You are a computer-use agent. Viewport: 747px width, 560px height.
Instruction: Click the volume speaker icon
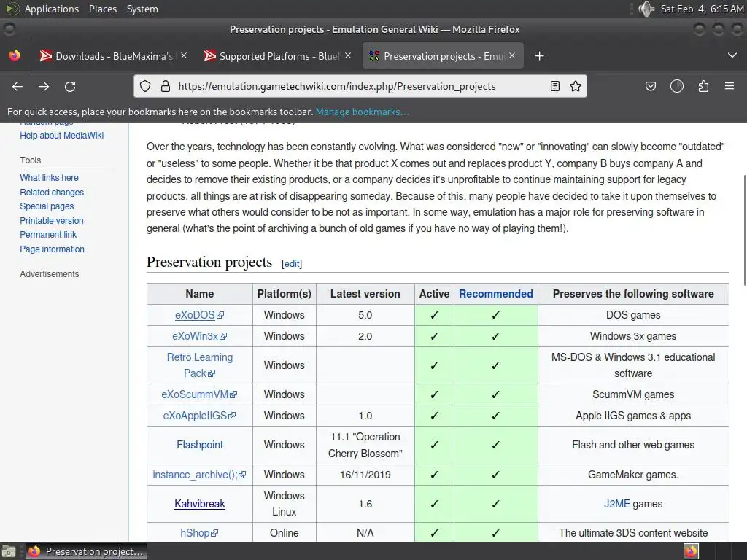click(x=646, y=9)
